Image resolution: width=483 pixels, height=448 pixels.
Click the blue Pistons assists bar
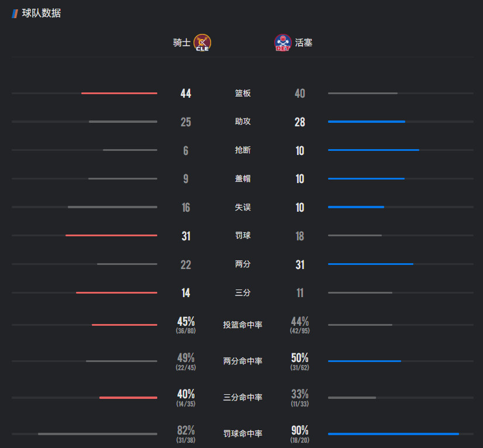367,122
